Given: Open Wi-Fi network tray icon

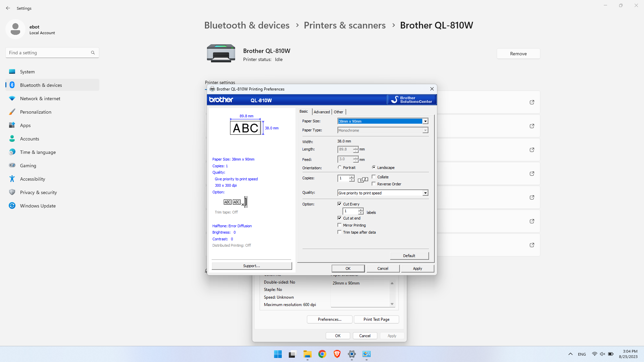Looking at the screenshot, I should pyautogui.click(x=594, y=354).
